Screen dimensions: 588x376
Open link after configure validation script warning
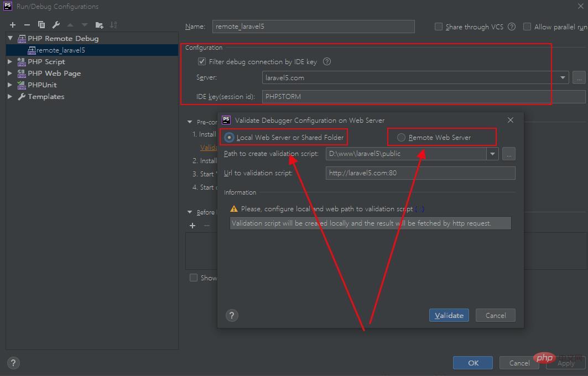point(420,209)
